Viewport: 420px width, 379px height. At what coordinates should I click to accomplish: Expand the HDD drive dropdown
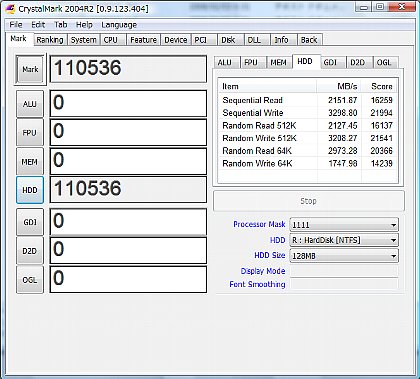click(x=344, y=240)
